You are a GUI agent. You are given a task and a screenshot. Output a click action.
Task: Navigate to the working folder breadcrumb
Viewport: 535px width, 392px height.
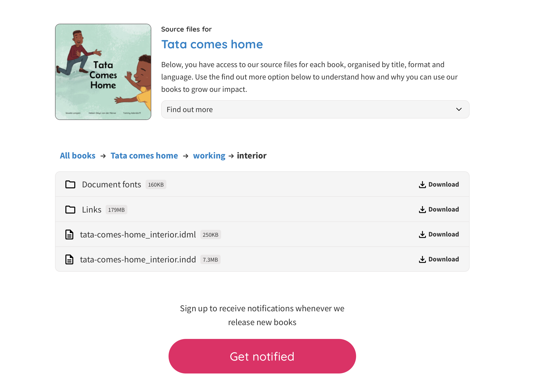coord(209,156)
